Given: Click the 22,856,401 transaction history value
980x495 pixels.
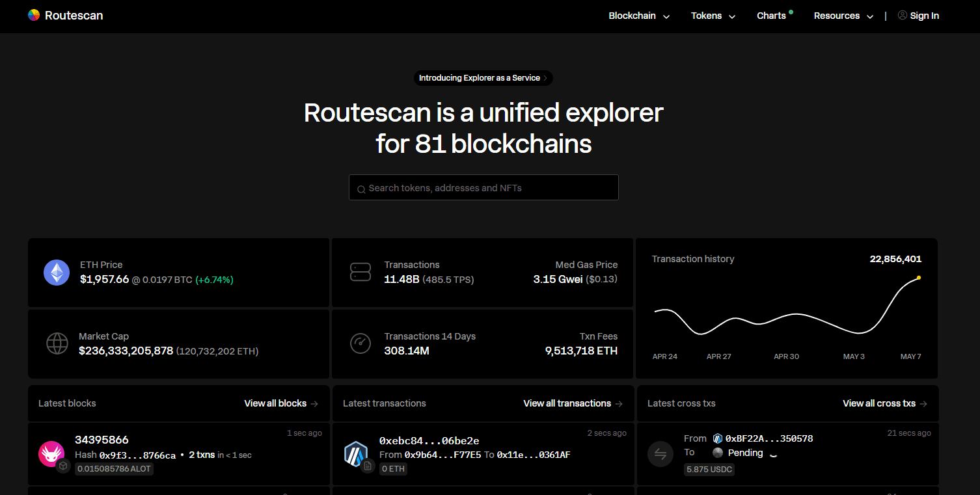Looking at the screenshot, I should click(895, 259).
